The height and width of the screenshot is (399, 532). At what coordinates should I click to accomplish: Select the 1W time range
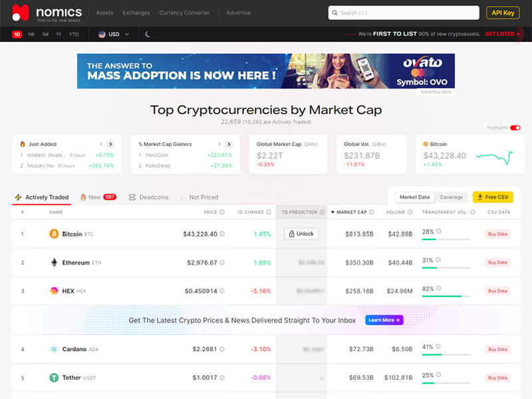coord(31,35)
